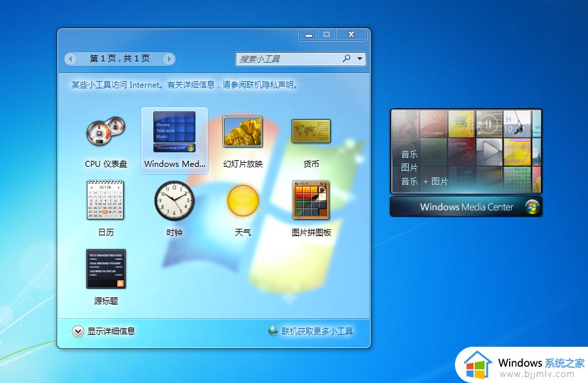This screenshot has width=588, height=383.
Task: Maximize the gadget gallery window
Action: (327, 35)
